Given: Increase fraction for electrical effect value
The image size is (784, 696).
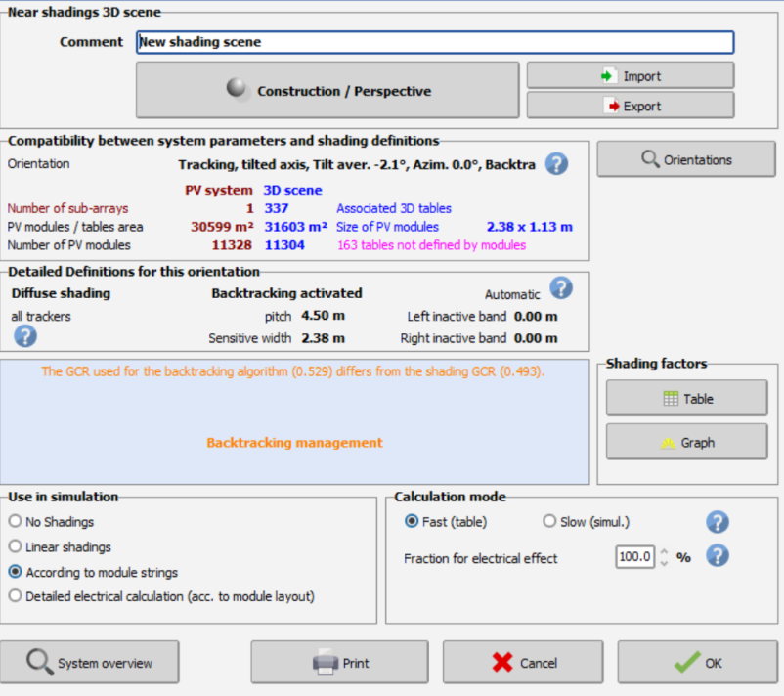Looking at the screenshot, I should [665, 552].
